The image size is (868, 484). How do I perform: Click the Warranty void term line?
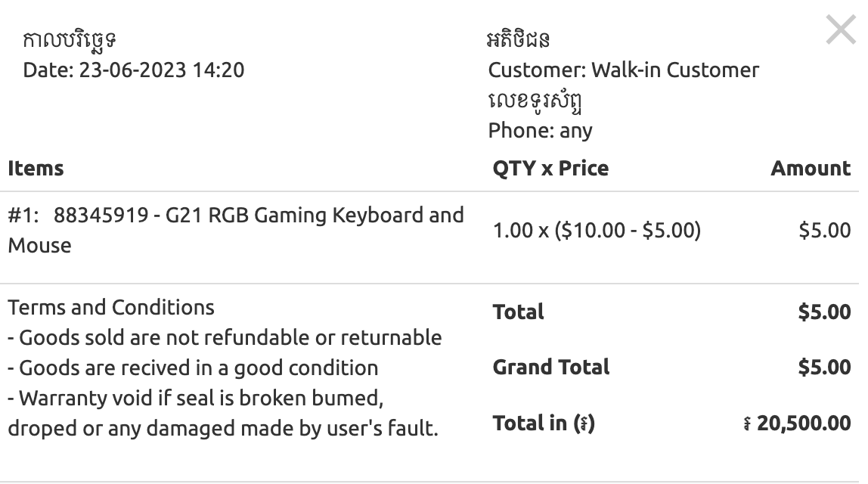click(x=223, y=413)
